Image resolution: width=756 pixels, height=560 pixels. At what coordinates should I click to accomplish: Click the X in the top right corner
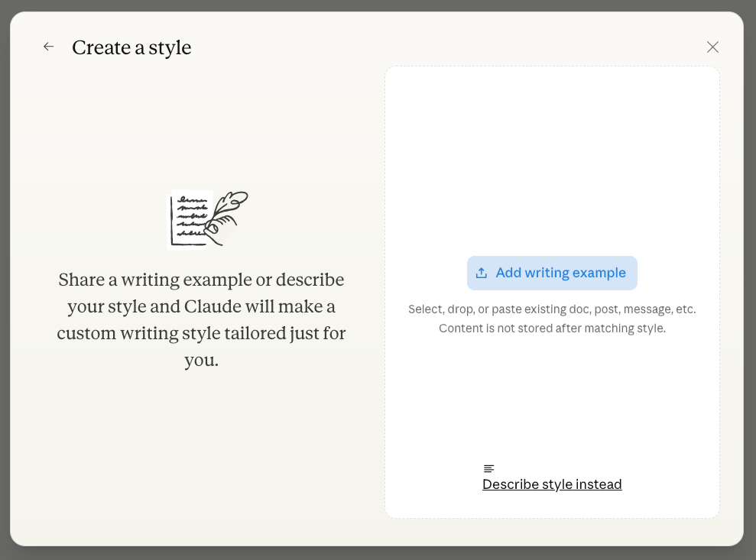(x=712, y=47)
